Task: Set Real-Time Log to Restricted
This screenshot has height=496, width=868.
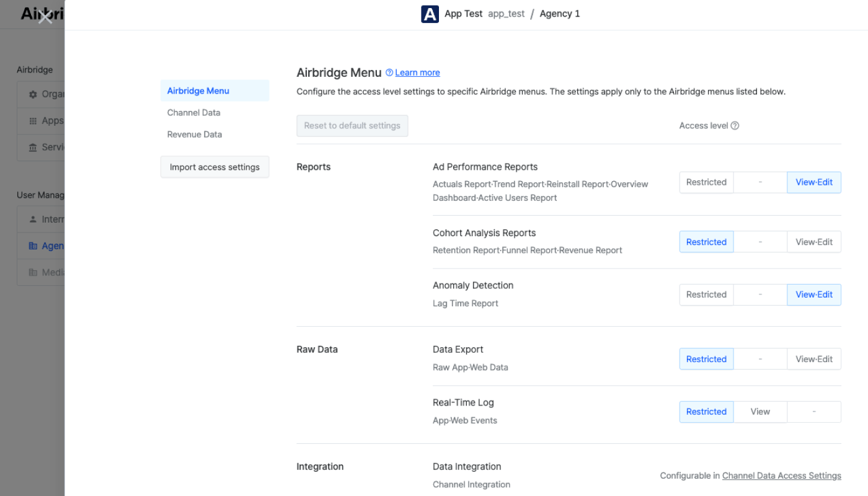Action: tap(706, 412)
